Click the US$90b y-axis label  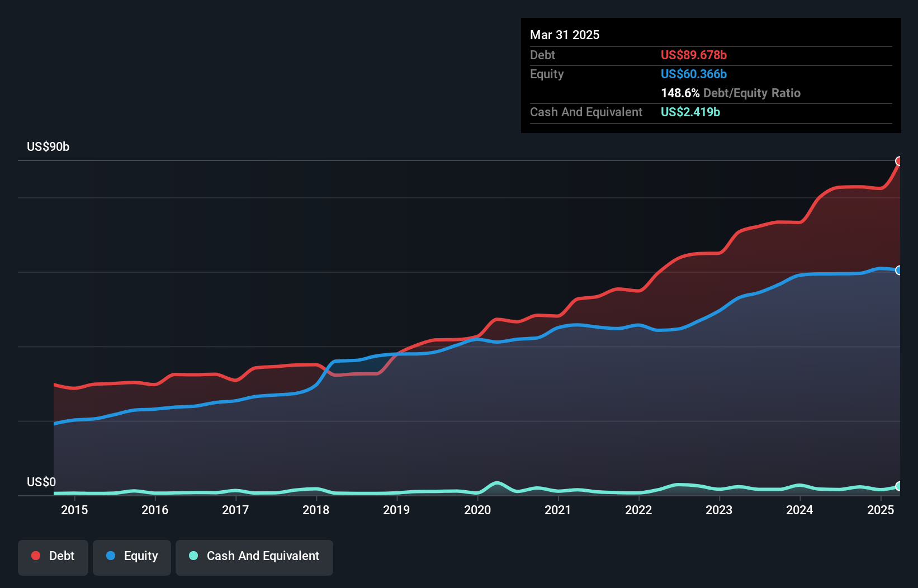pyautogui.click(x=48, y=147)
